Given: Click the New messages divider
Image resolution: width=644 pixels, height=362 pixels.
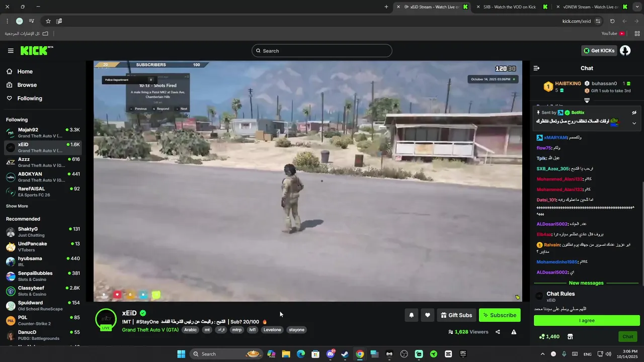Looking at the screenshot, I should pos(586,283).
